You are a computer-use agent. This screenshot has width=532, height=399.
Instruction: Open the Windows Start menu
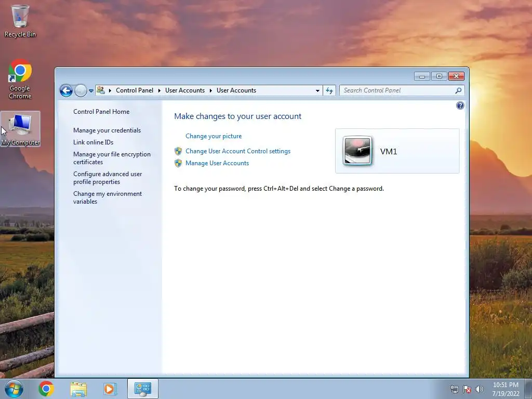(14, 389)
